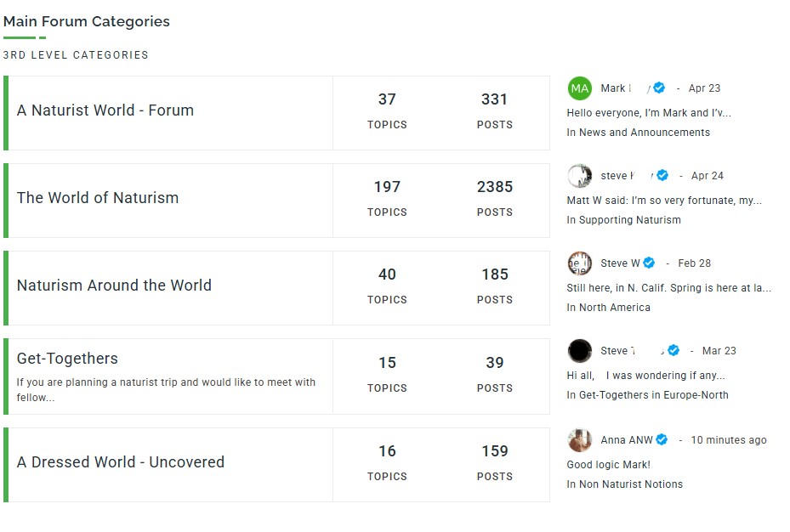
Task: Open Get-Togethers in Europe-North link
Action: (653, 395)
